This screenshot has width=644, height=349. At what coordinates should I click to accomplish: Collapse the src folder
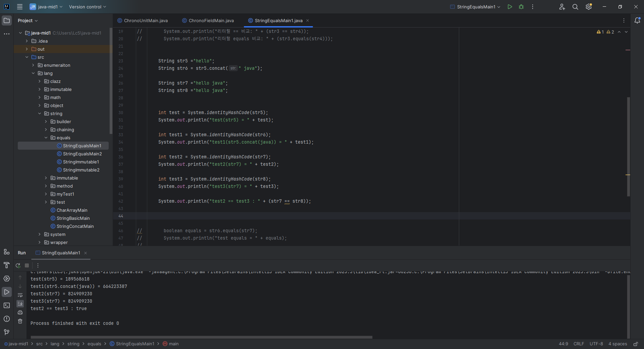click(x=27, y=57)
